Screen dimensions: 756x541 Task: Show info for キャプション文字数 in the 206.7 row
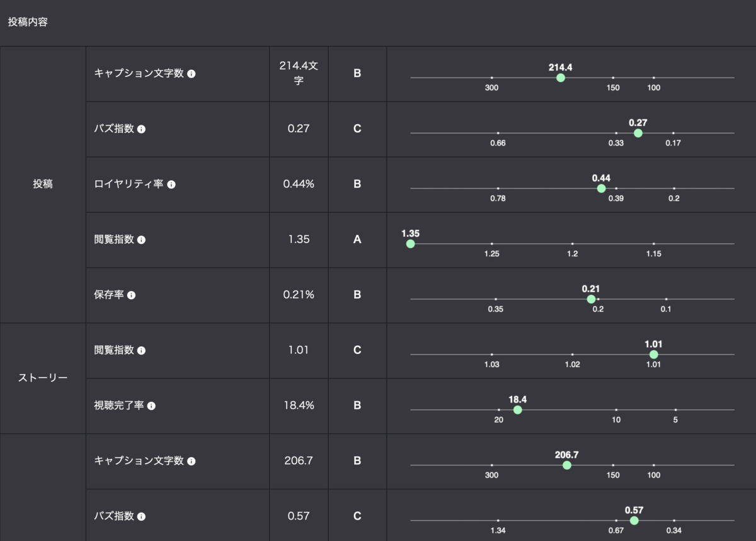(x=192, y=462)
